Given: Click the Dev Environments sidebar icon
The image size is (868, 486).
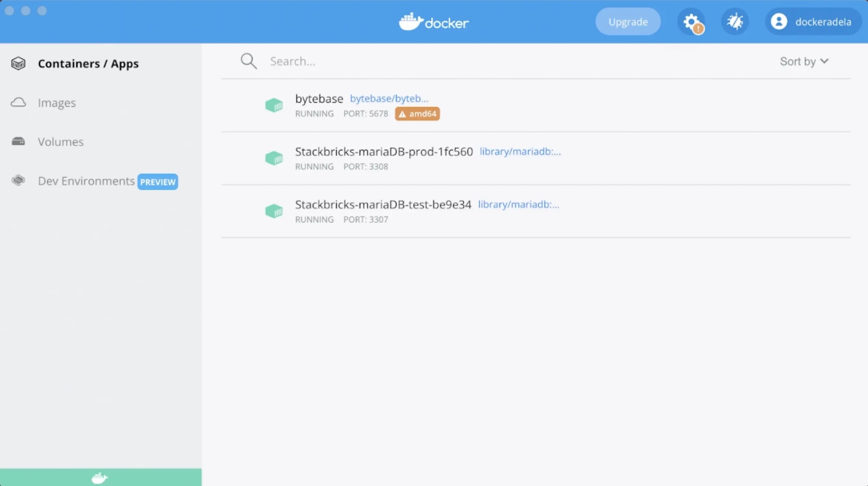Looking at the screenshot, I should (19, 181).
